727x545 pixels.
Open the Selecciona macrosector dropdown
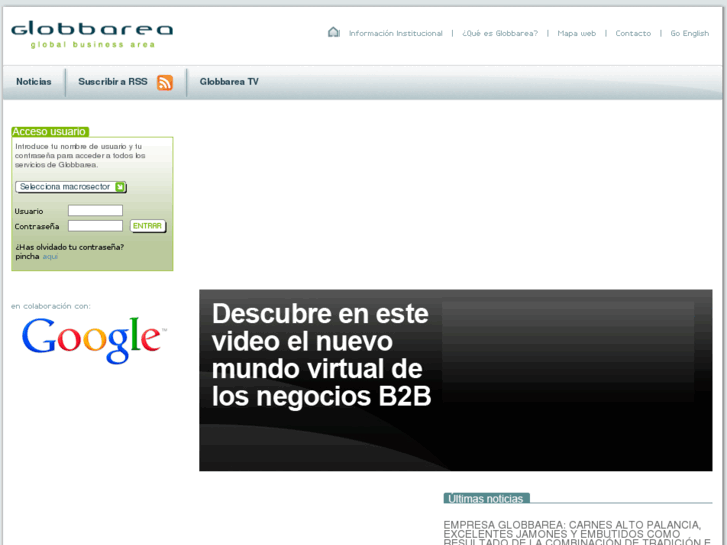click(x=71, y=187)
